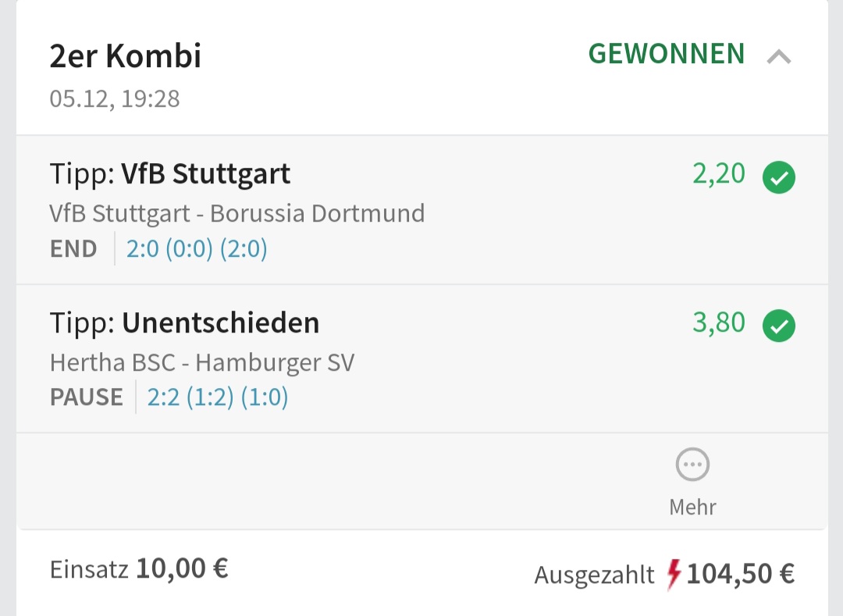Open Hertha BSC - Hamburger SV match
Screen dimensions: 843x616
coord(201,362)
